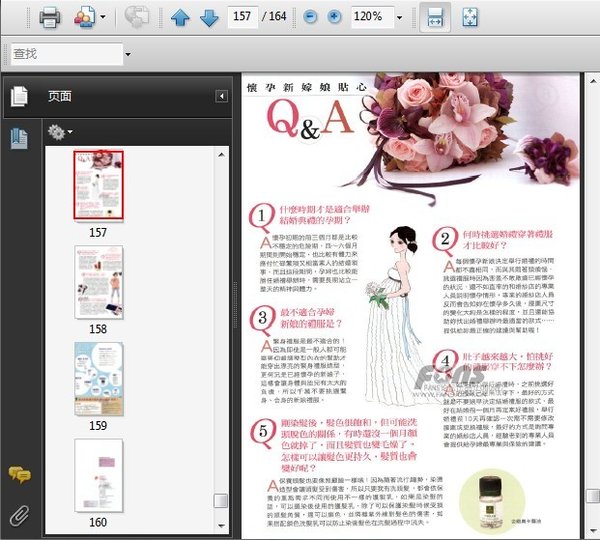Expand the find box dropdown arrow

click(125, 52)
